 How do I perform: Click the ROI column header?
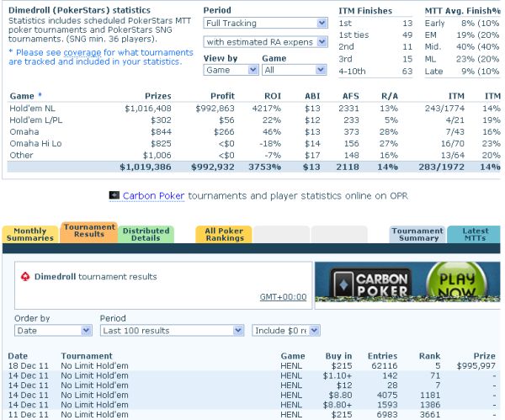click(273, 96)
